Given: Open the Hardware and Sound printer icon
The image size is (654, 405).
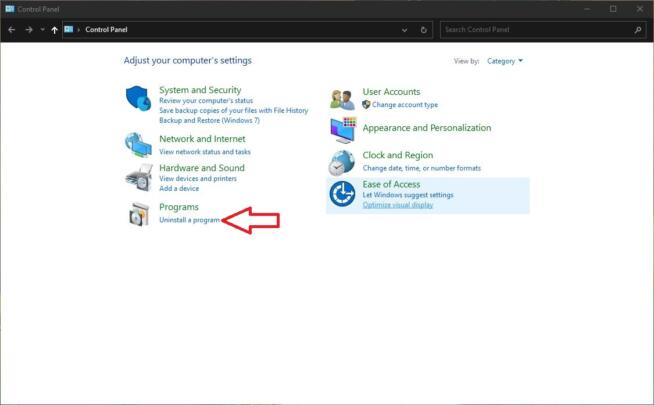Looking at the screenshot, I should click(x=139, y=178).
